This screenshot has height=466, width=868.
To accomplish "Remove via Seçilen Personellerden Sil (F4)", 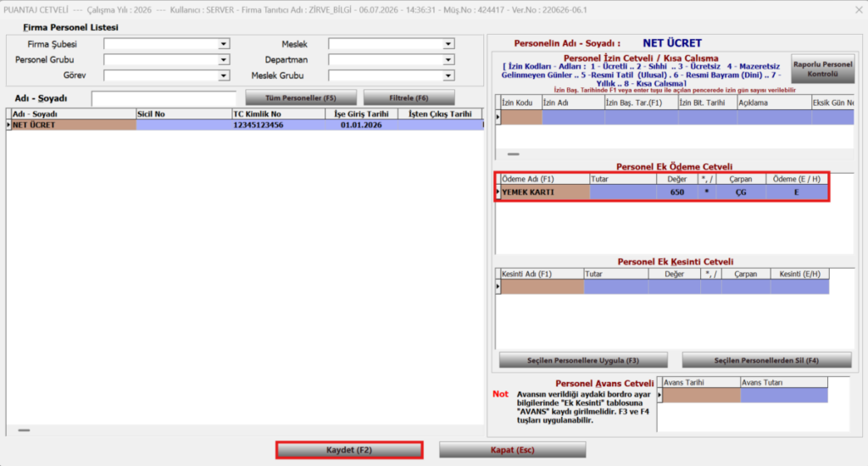I will point(766,360).
